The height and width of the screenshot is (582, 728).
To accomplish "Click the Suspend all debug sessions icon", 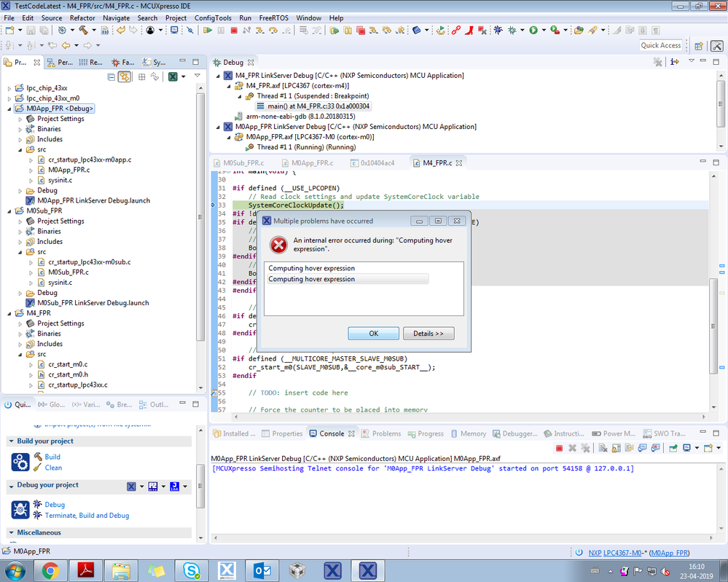I will coord(348,31).
